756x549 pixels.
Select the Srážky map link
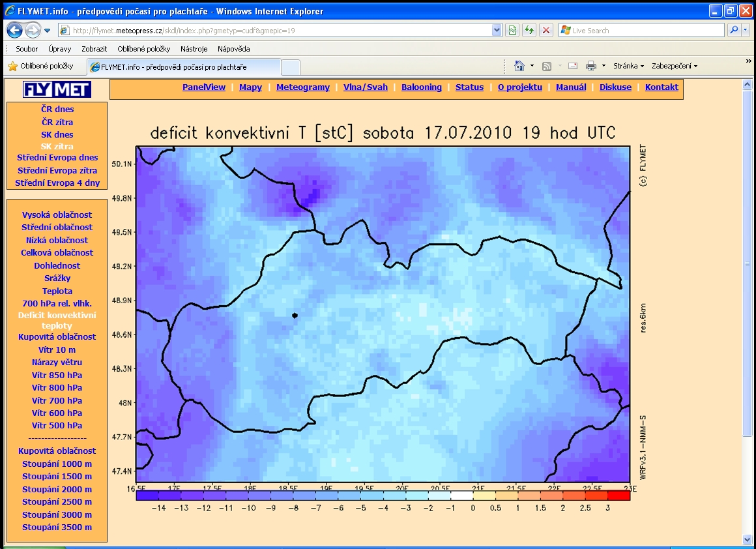[57, 278]
